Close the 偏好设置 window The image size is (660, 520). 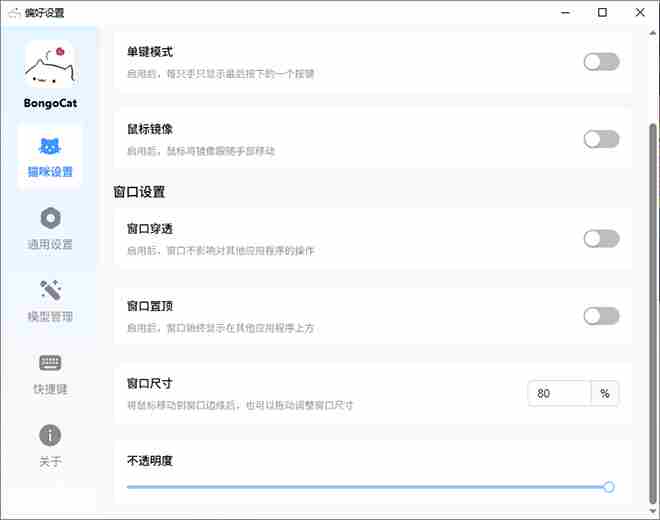pos(640,13)
